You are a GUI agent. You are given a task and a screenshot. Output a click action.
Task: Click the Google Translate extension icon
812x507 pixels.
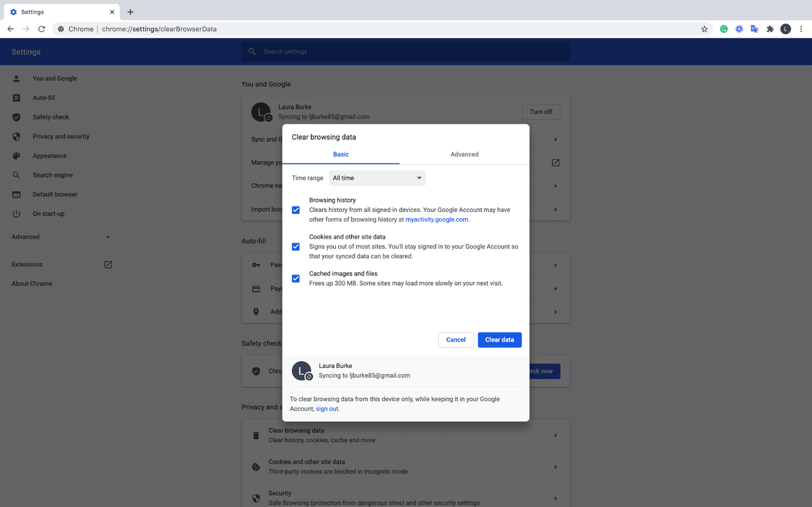coord(754,28)
